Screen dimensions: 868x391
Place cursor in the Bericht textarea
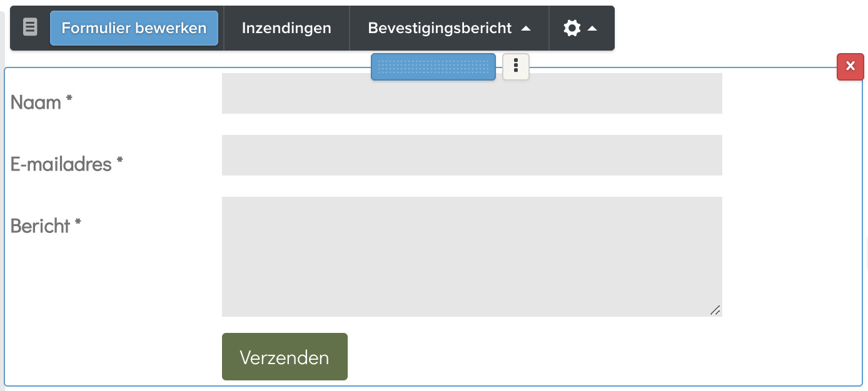click(472, 256)
